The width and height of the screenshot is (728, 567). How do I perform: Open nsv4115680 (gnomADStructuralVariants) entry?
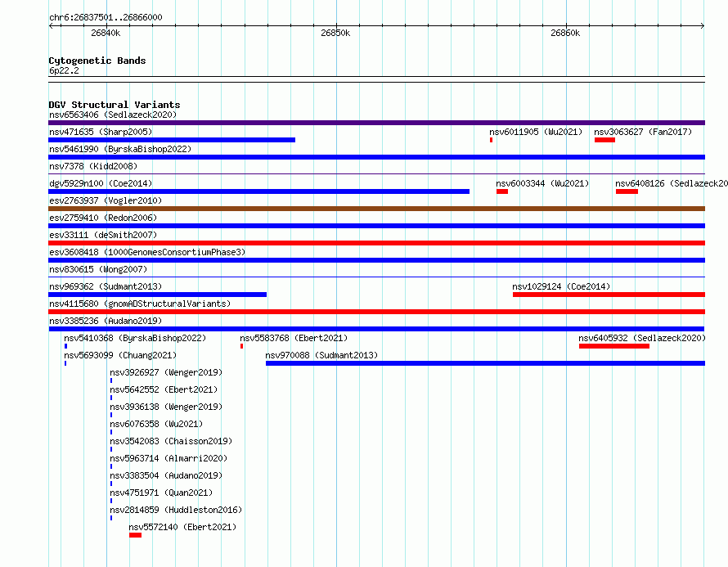tap(140, 304)
